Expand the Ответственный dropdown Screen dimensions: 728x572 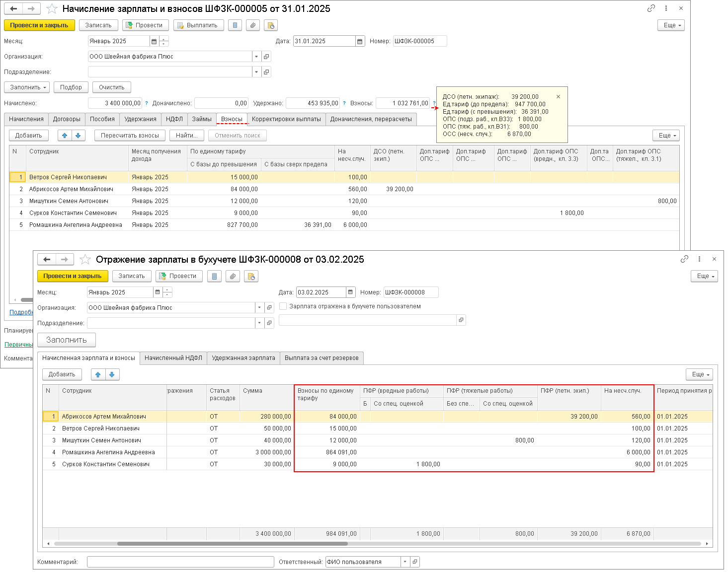click(x=405, y=562)
